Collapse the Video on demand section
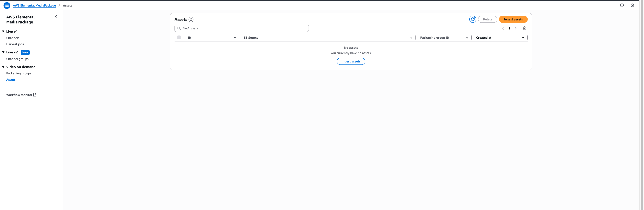The height and width of the screenshot is (210, 644). point(3,67)
